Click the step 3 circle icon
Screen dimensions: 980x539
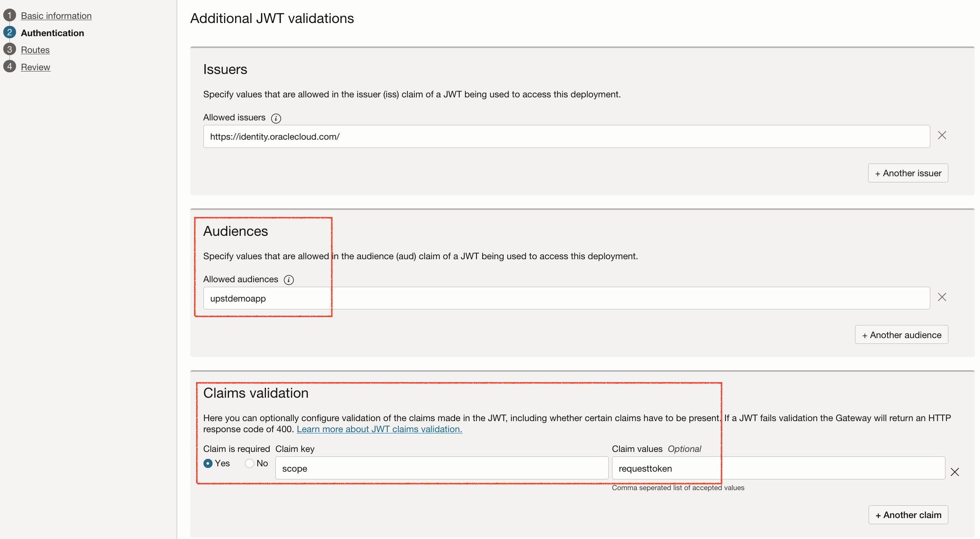(x=9, y=50)
